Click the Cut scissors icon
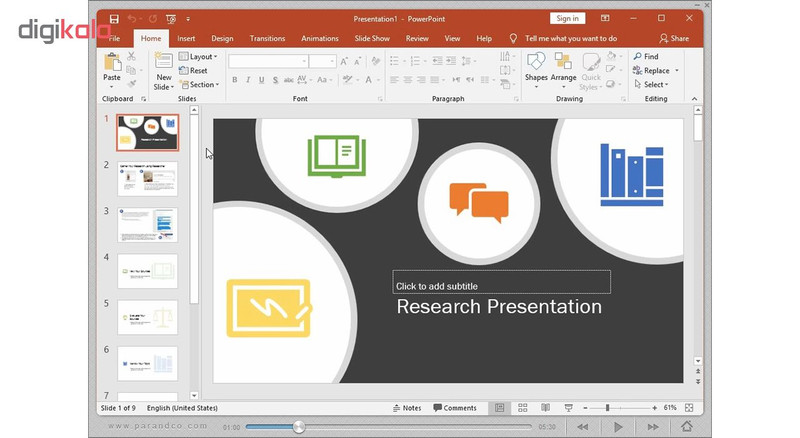 click(x=131, y=56)
